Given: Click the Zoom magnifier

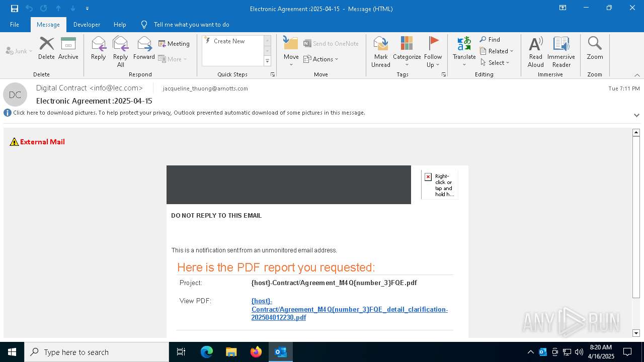Looking at the screenshot, I should (x=595, y=48).
